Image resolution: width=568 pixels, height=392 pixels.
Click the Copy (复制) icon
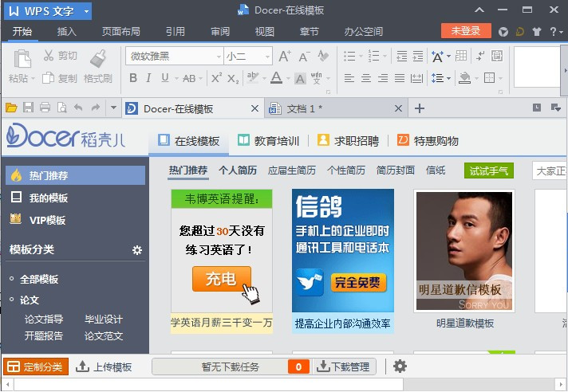coord(48,78)
